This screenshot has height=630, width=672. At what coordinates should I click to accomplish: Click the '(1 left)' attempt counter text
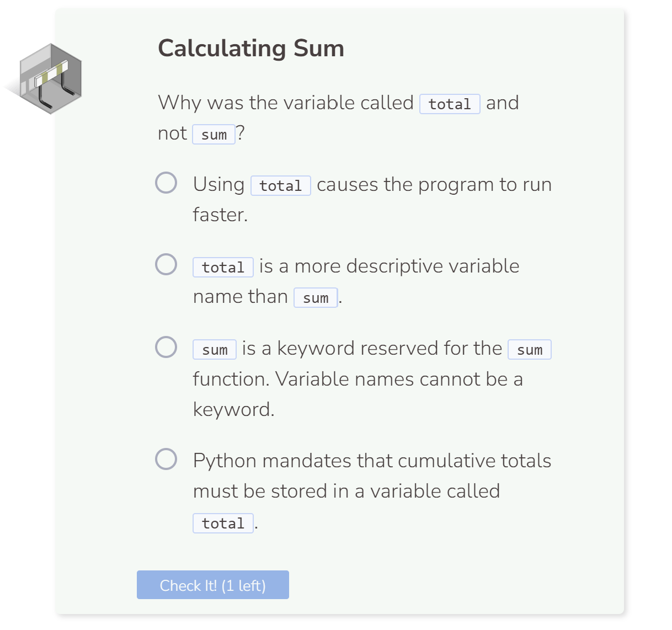[242, 586]
